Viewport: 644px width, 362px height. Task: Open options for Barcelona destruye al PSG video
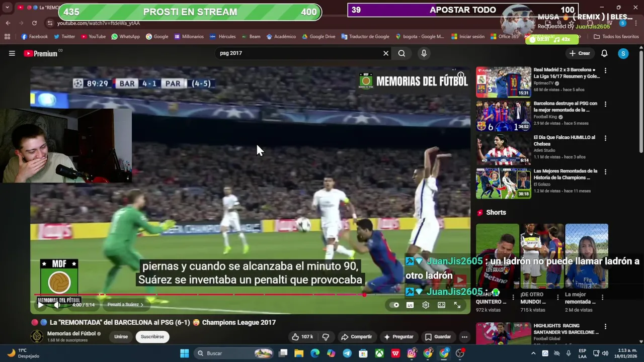pyautogui.click(x=605, y=104)
